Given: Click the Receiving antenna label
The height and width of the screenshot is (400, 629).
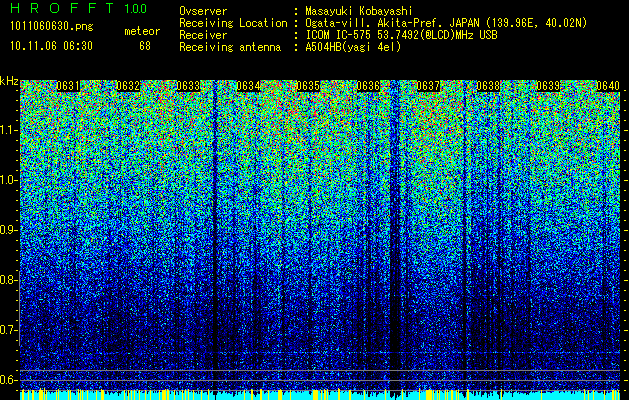Looking at the screenshot, I should [230, 47].
